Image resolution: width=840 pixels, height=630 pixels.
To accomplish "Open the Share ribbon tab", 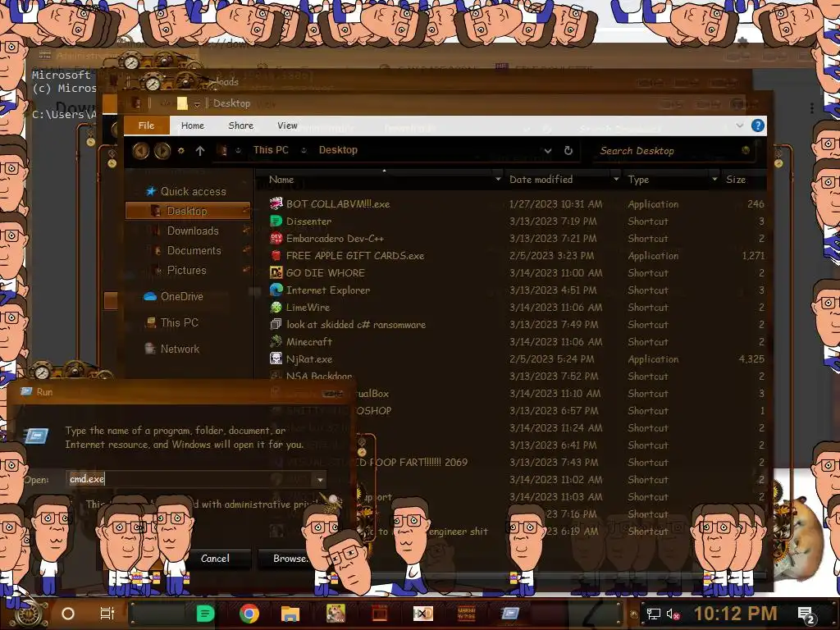I will coord(240,126).
